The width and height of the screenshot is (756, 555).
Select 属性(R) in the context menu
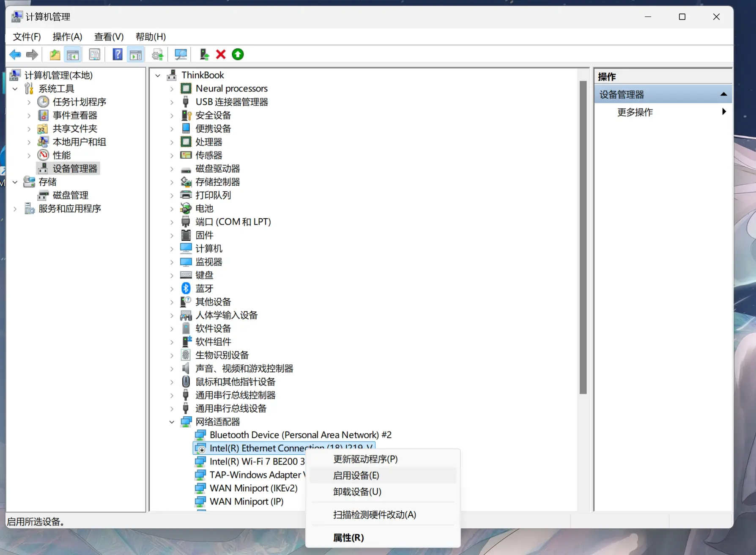tap(348, 538)
